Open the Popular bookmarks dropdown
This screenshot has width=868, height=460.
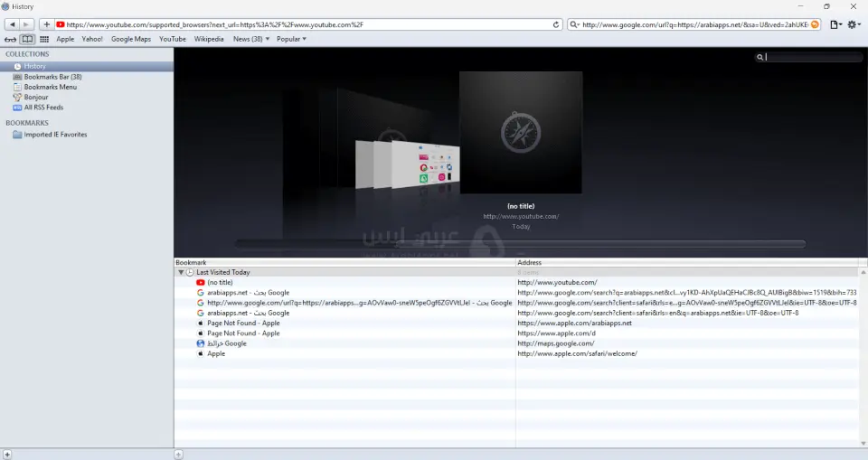click(291, 39)
